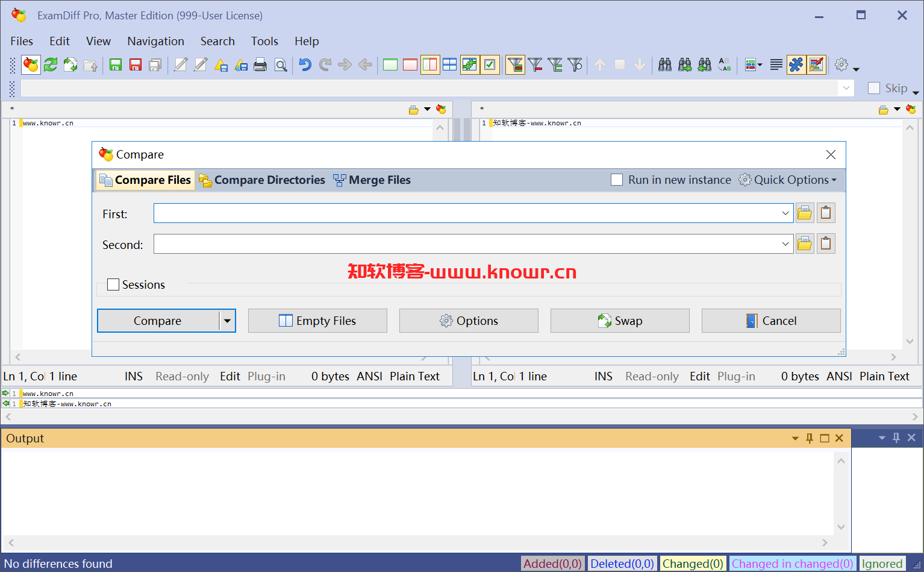Viewport: 924px width, 572px height.
Task: Click the blue four-pane grid layout icon
Action: pos(449,64)
